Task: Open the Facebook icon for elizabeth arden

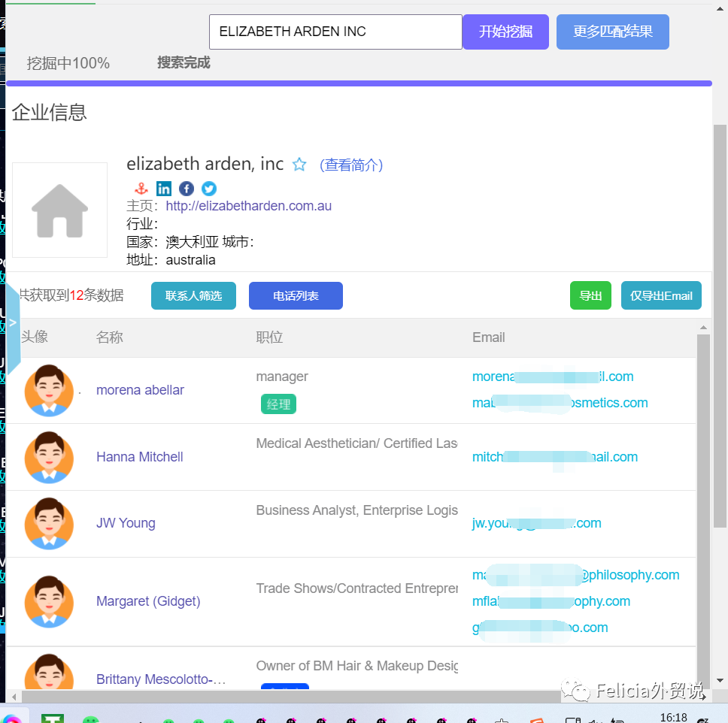Action: 187,189
